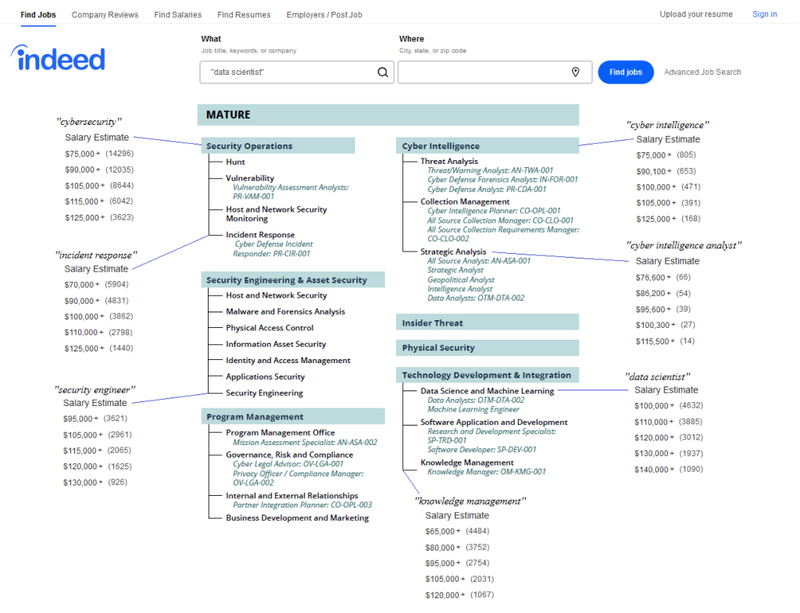Click the Sign in link
The height and width of the screenshot is (613, 800).
(x=764, y=15)
